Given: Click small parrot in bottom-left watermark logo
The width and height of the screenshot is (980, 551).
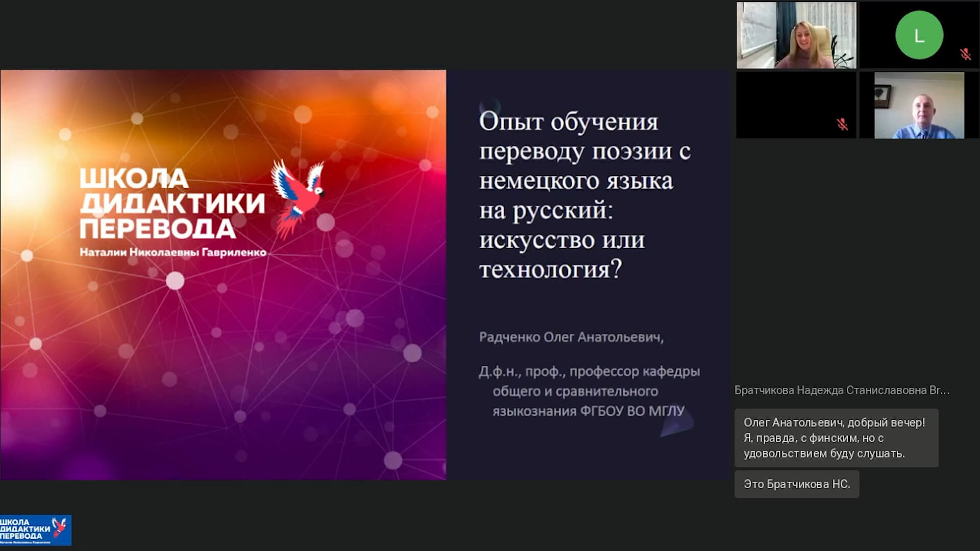Looking at the screenshot, I should coord(60,527).
